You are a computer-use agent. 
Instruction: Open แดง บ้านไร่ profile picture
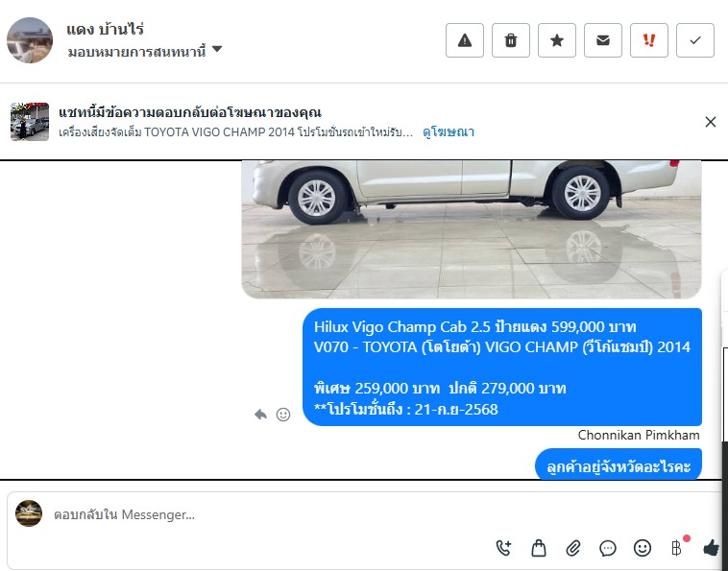(30, 40)
